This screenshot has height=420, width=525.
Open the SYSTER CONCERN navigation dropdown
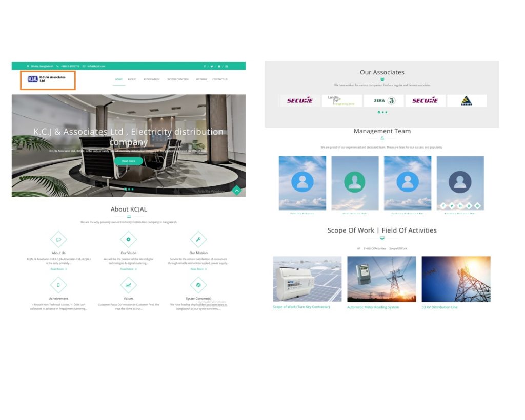tap(178, 79)
